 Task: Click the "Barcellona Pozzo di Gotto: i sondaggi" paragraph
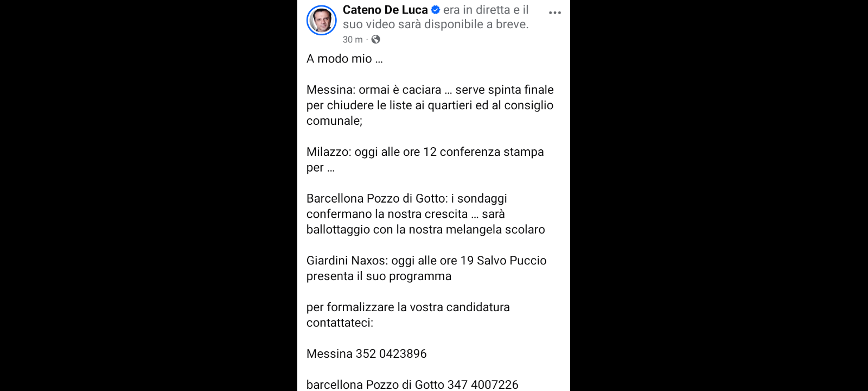click(406, 199)
